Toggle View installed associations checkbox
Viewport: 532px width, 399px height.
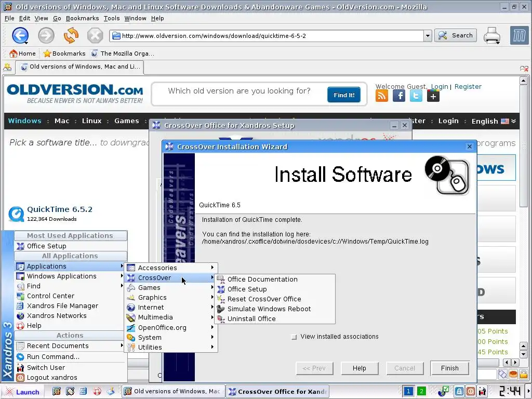coord(294,337)
